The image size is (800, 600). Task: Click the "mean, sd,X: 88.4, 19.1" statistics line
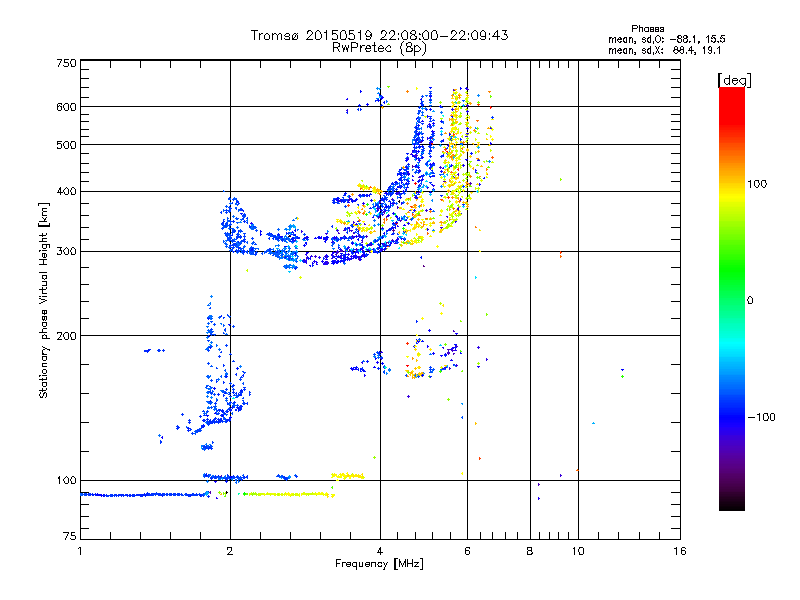pyautogui.click(x=664, y=50)
